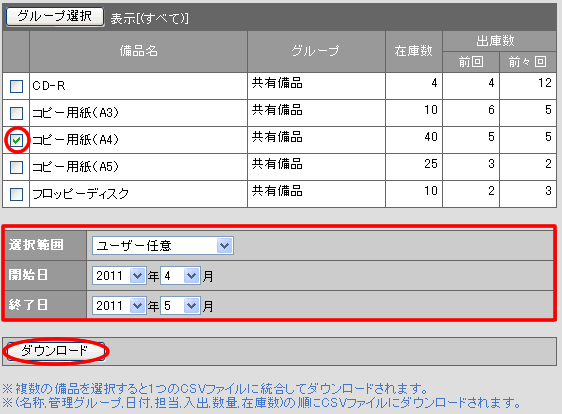The width and height of the screenshot is (562, 414).
Task: Check the コピー用紙(A3) checkbox
Action: (x=16, y=113)
